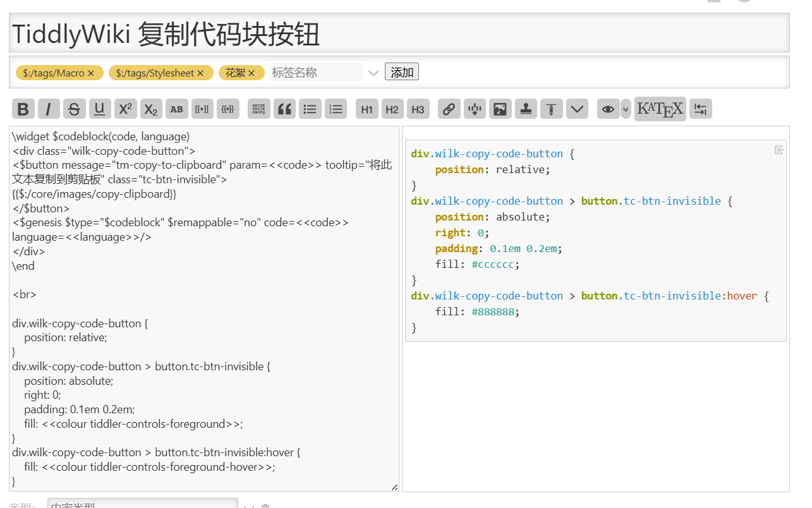Remove the 花絮 tag
Screen dimensions: 812x508
[x=251, y=73]
